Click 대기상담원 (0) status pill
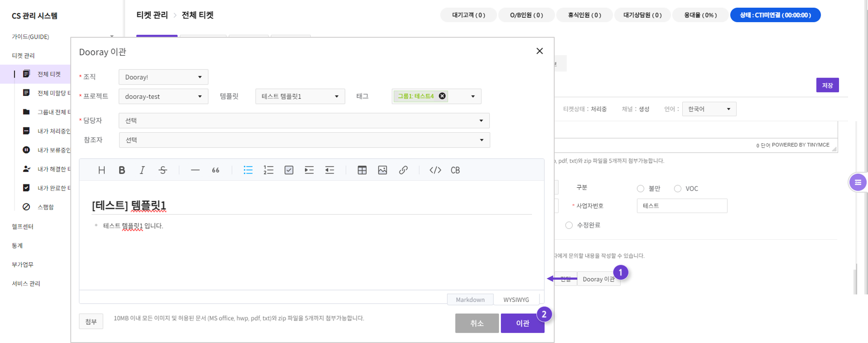 (x=642, y=15)
